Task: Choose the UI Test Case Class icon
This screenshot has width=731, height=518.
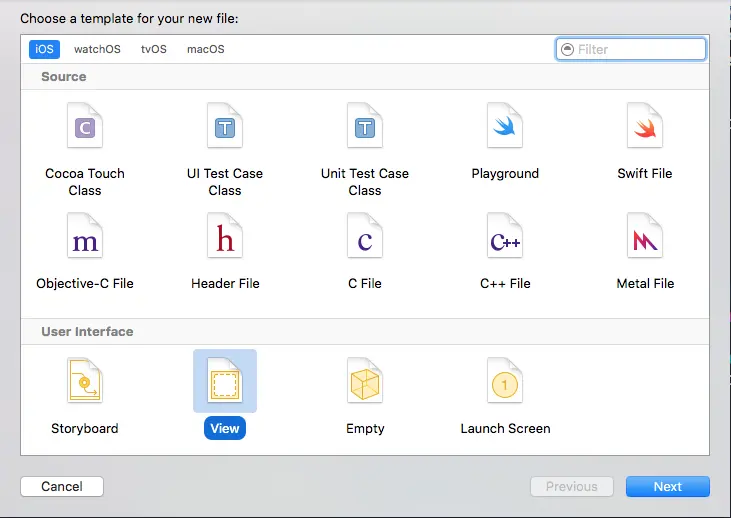Action: coord(225,125)
